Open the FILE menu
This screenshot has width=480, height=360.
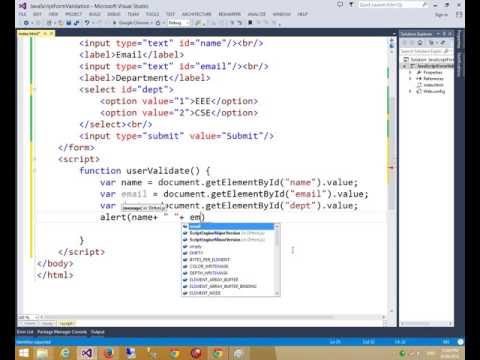22,14
